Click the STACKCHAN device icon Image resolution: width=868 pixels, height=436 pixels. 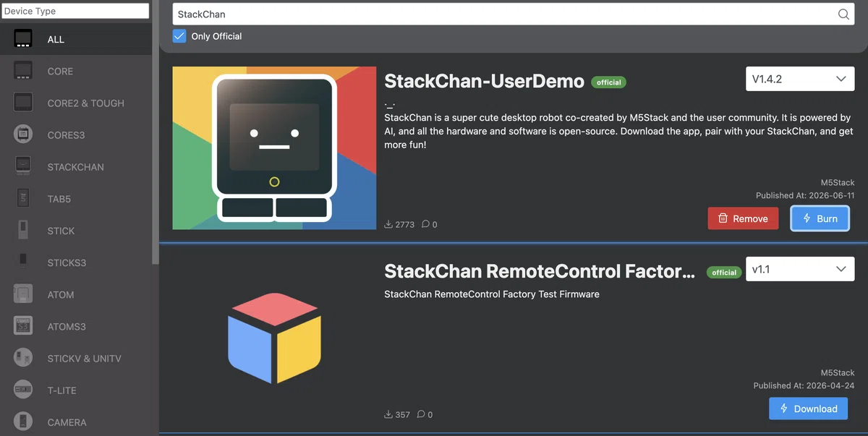(x=23, y=166)
